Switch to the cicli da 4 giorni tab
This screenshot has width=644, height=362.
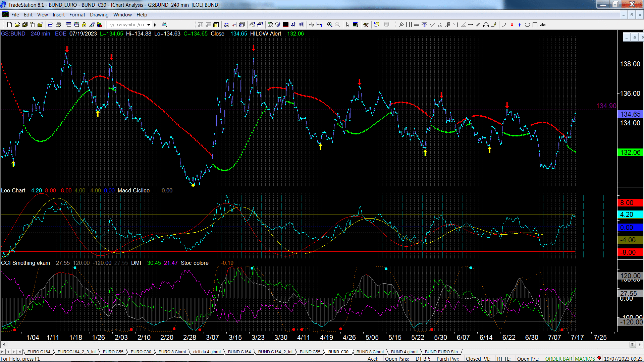point(207,352)
